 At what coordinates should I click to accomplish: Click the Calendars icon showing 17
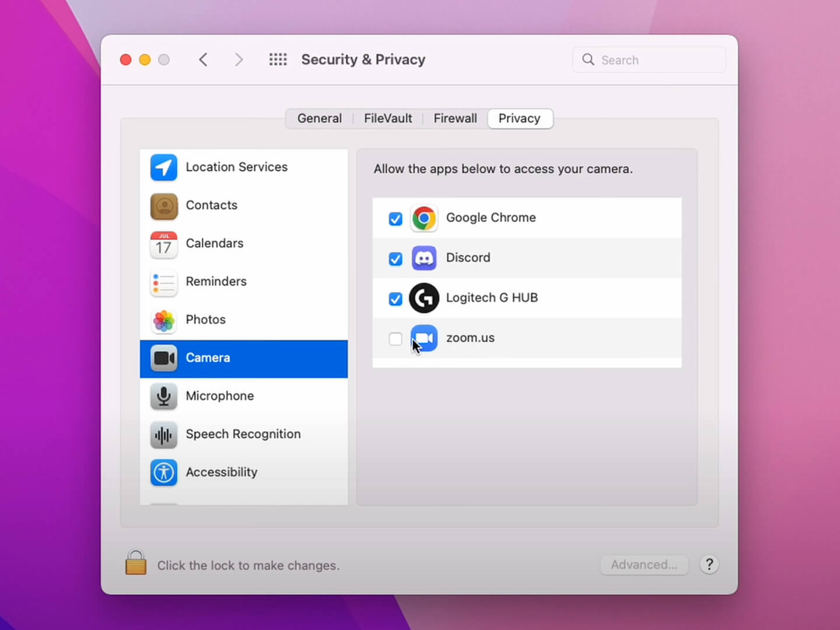[x=164, y=244]
